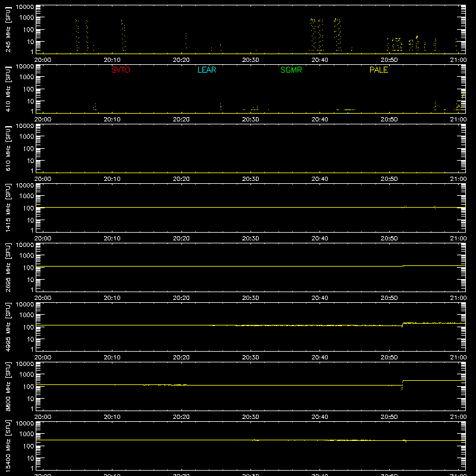This screenshot has width=476, height=476.
Task: Click 20:30 tick under the 610 MHz panel
Action: 250,179
